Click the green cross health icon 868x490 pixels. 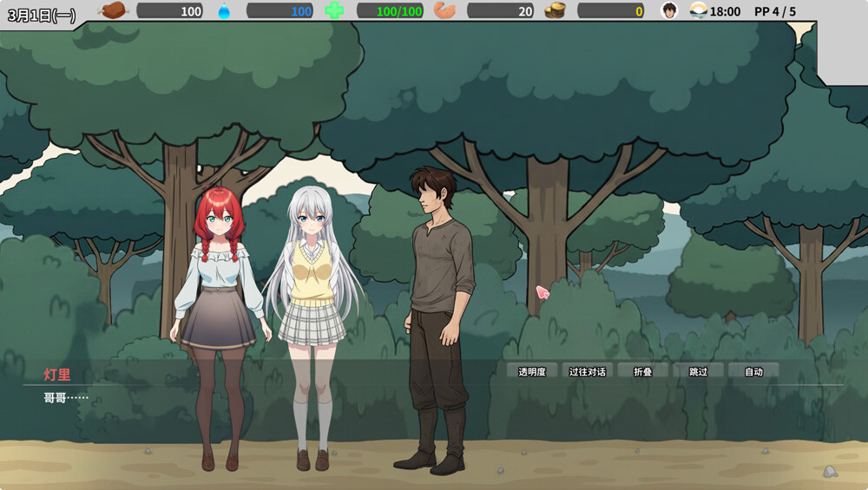point(334,10)
